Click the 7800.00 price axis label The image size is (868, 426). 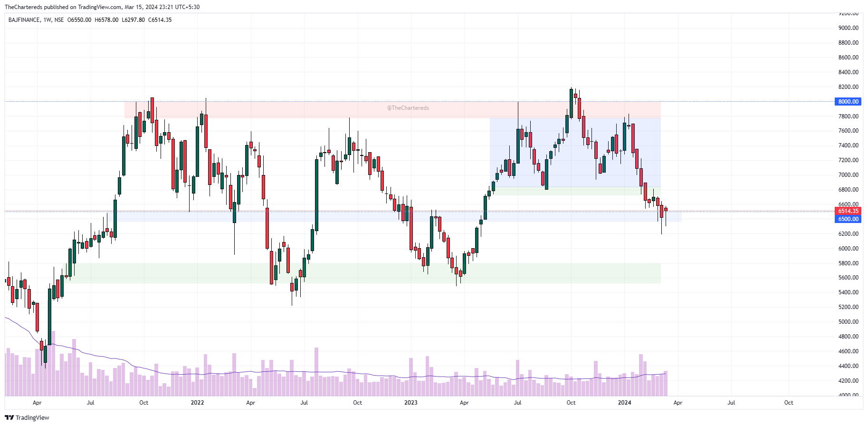coord(848,116)
